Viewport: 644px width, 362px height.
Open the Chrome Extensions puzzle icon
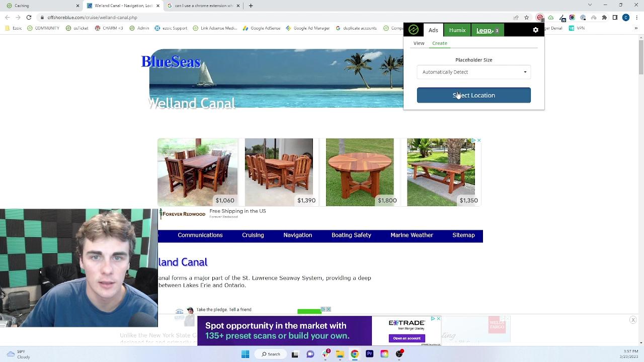(604, 18)
